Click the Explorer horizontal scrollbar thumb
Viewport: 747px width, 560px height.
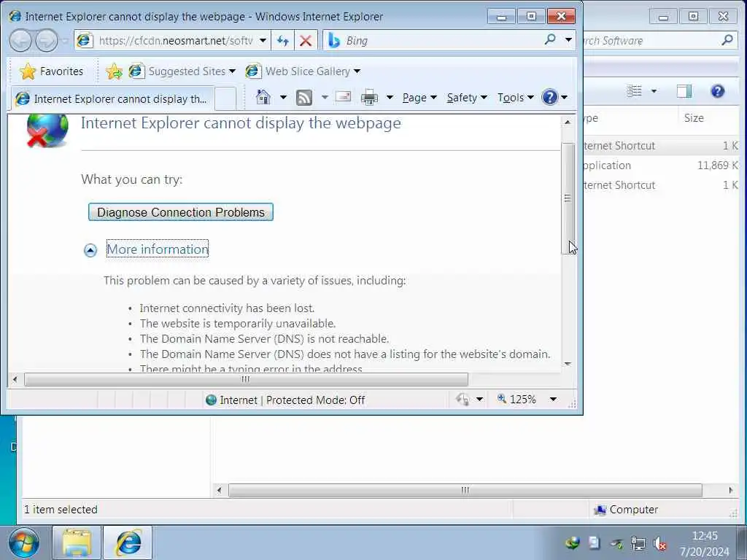pyautogui.click(x=465, y=490)
